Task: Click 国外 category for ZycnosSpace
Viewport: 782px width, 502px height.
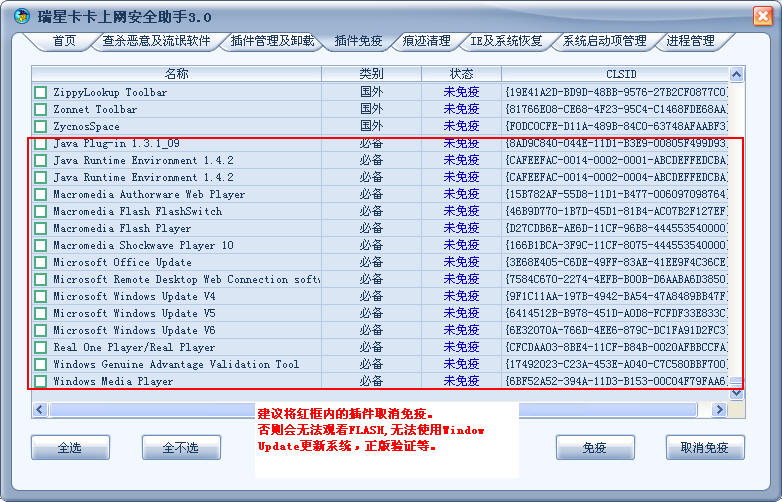Action: point(372,126)
